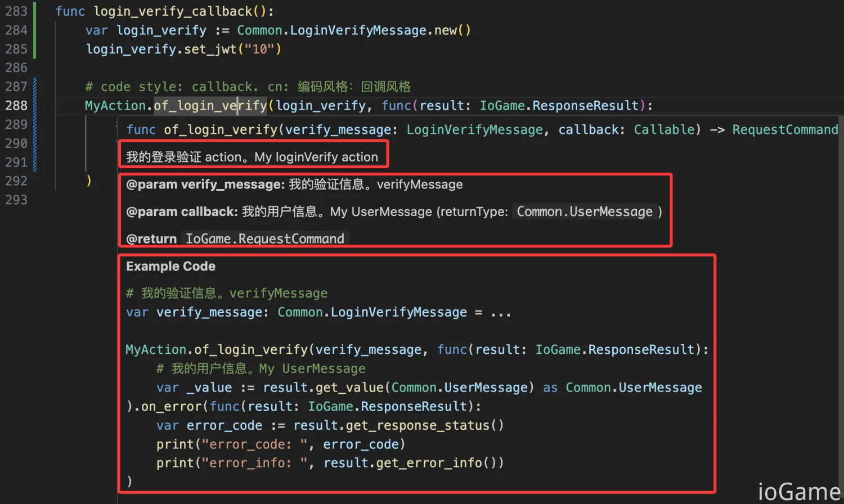
Task: Click the gutter beside line 287 to set breakpoint
Action: click(x=44, y=86)
